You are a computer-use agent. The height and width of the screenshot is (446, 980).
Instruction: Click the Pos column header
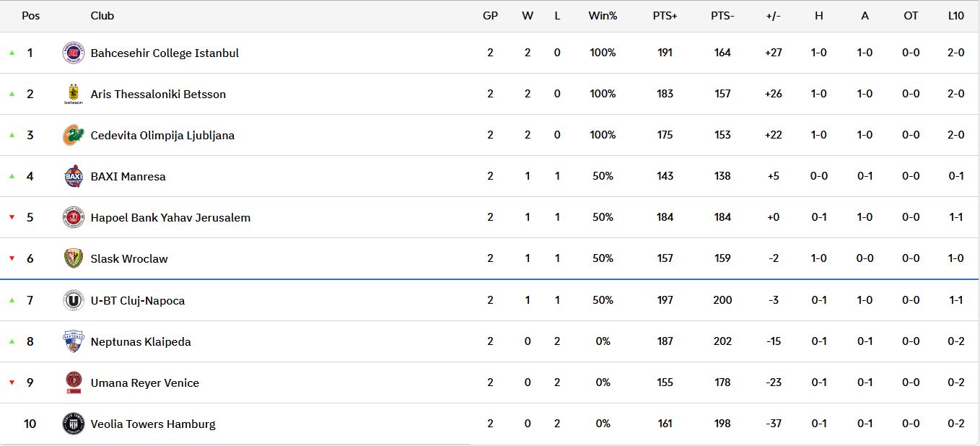coord(31,16)
